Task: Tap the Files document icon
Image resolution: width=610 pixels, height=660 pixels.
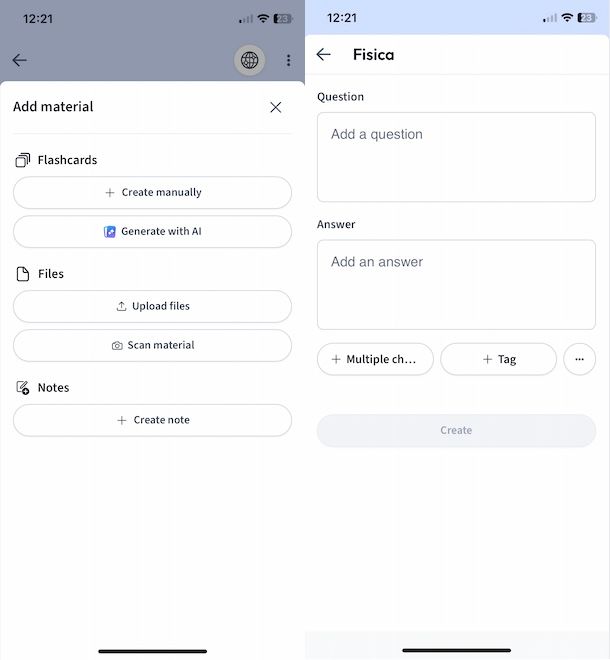Action: pyautogui.click(x=23, y=274)
